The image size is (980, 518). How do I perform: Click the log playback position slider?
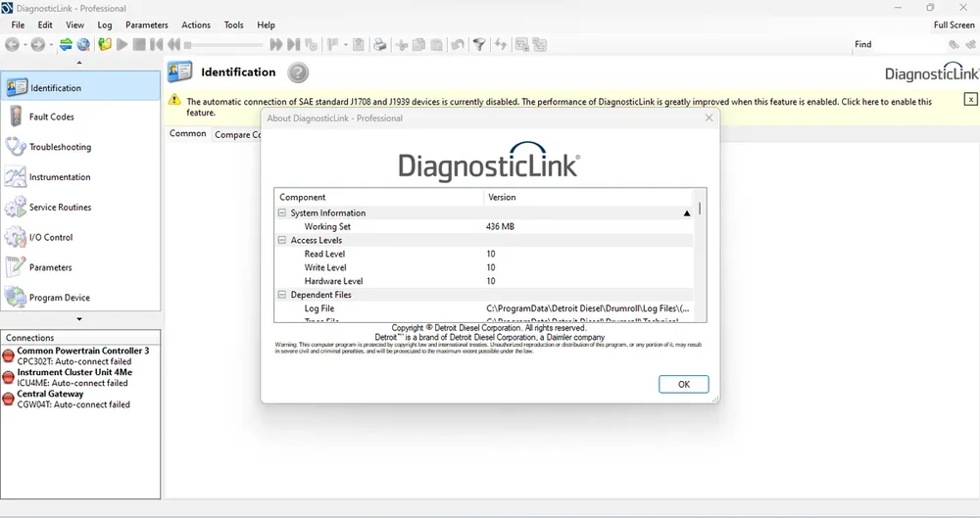point(225,44)
